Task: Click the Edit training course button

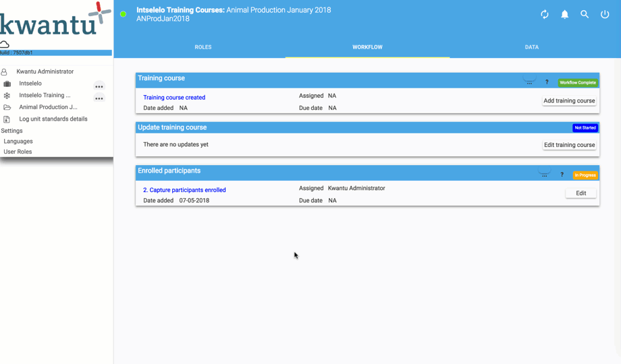Action: click(x=569, y=145)
